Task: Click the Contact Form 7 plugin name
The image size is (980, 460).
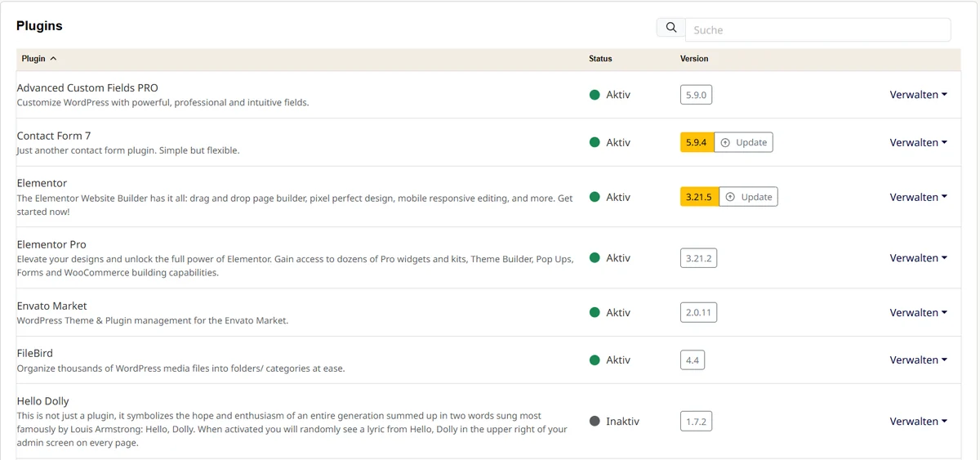Action: tap(54, 136)
